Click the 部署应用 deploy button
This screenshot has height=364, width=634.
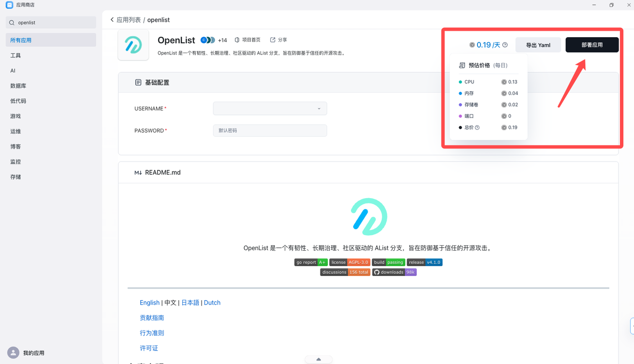[592, 45]
